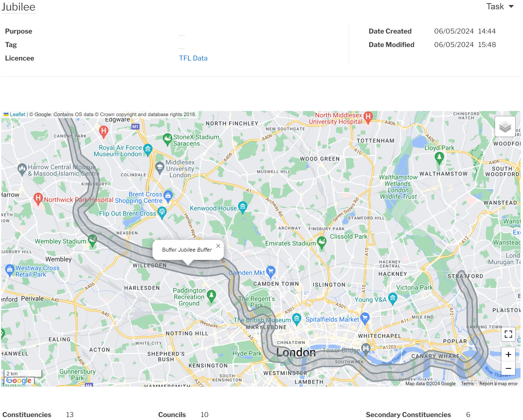Select North Middlesex University Hospital marker
The width and height of the screenshot is (523, 420).
pyautogui.click(x=368, y=118)
